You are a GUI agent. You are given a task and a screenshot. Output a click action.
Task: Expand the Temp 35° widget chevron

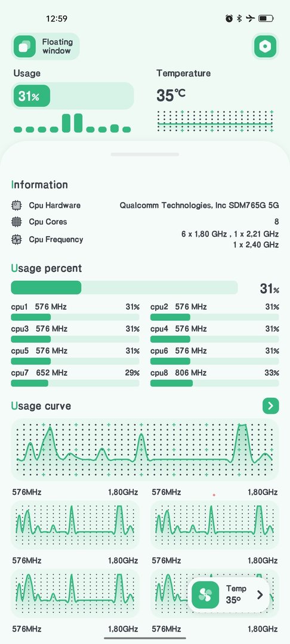coord(260,595)
